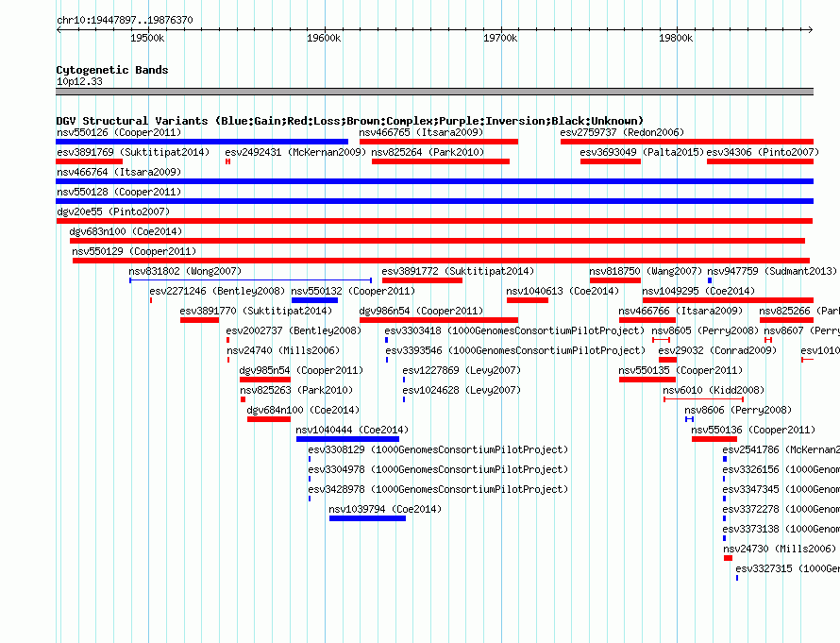The image size is (840, 643).
Task: Open nsv1040444 (Coe2014) variant
Action: (352, 430)
